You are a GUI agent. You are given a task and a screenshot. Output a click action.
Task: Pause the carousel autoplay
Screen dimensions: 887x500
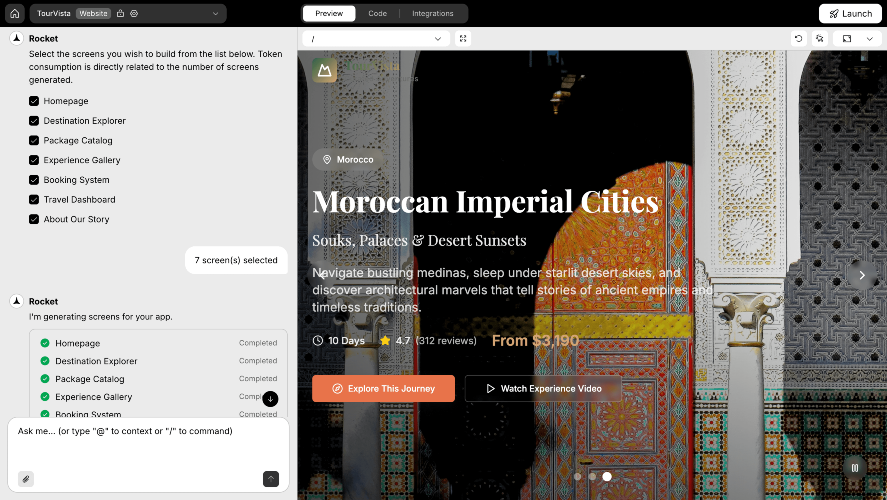855,468
